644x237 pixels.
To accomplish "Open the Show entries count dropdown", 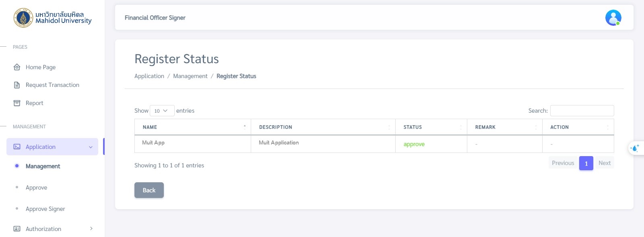I will coord(162,111).
